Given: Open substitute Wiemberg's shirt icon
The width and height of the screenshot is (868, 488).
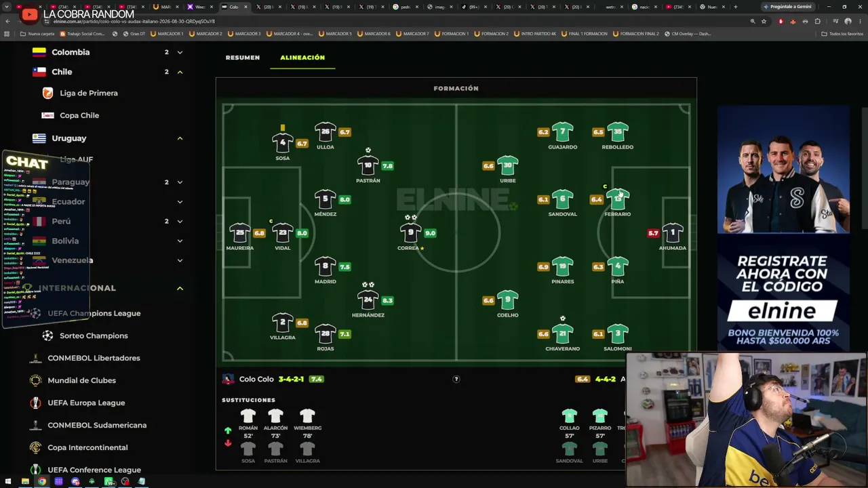Looking at the screenshot, I should [307, 415].
